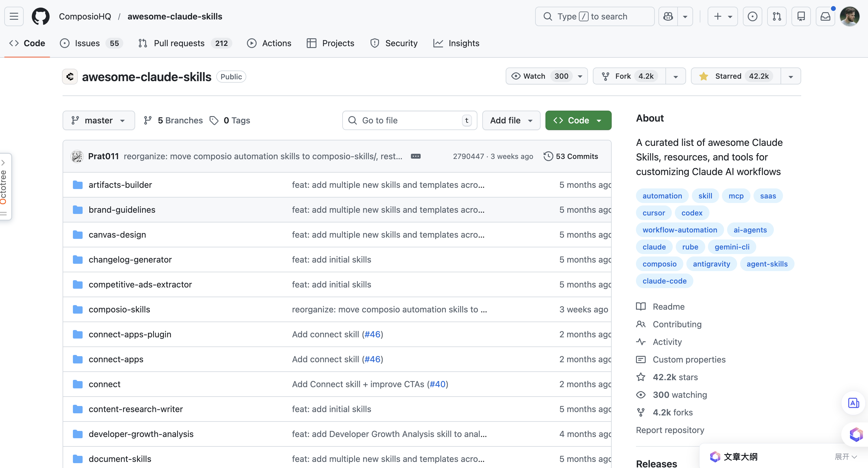Switch to the Actions tab
868x468 pixels.
[x=269, y=43]
